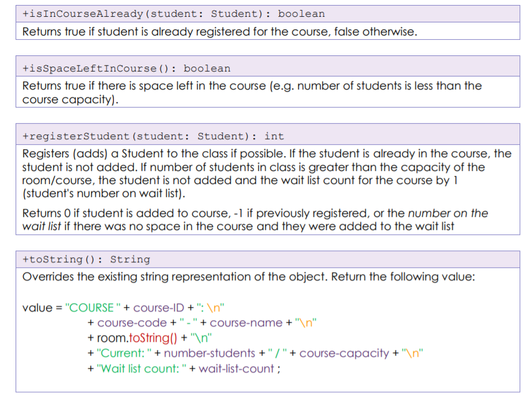The width and height of the screenshot is (532, 404).
Task: Click the green string "Current: "
Action: coord(124,353)
